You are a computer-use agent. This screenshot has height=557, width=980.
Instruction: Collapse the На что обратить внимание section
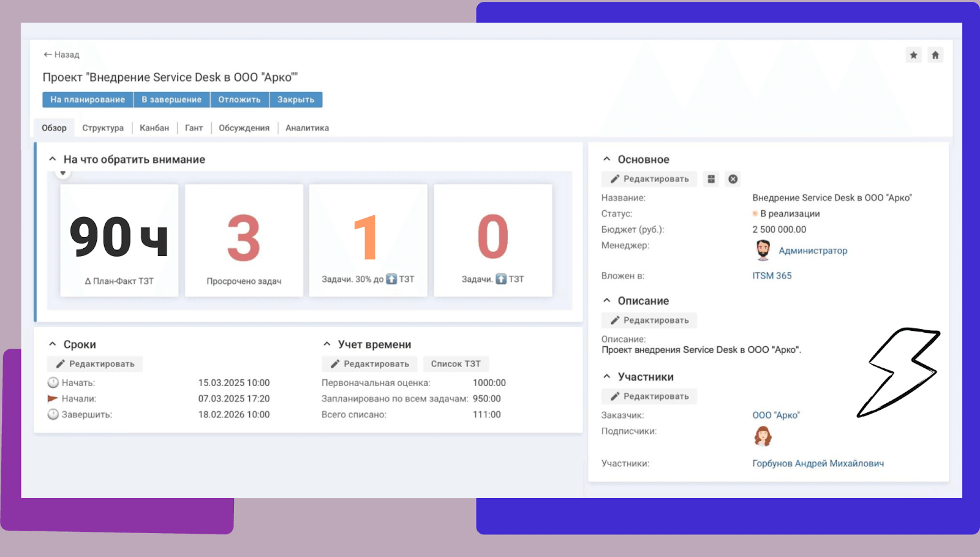(52, 159)
